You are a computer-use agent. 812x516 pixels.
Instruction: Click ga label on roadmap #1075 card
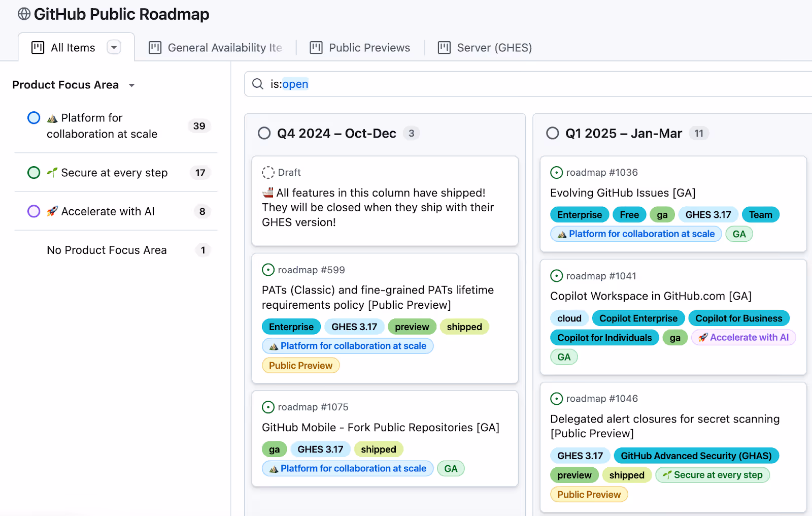(x=275, y=449)
